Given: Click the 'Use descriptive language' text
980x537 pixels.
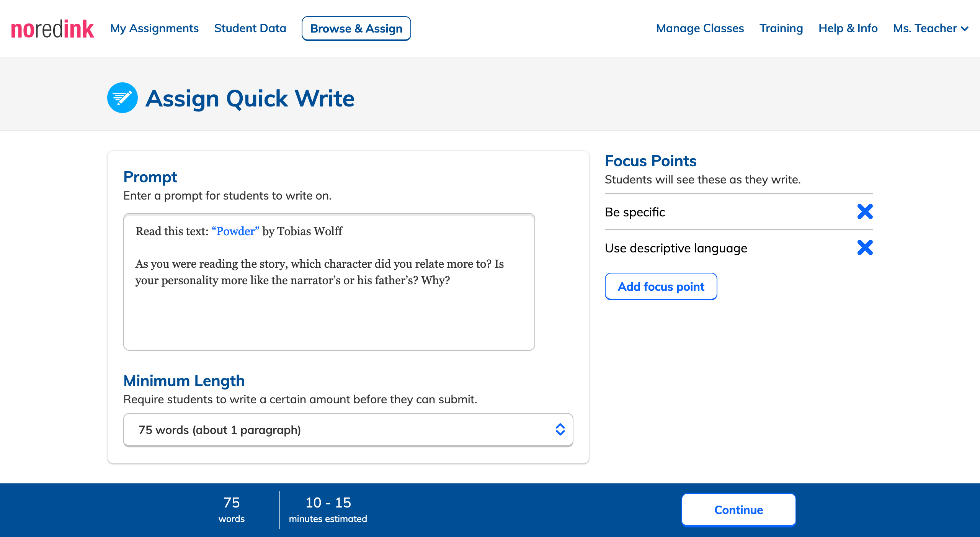Looking at the screenshot, I should click(676, 248).
